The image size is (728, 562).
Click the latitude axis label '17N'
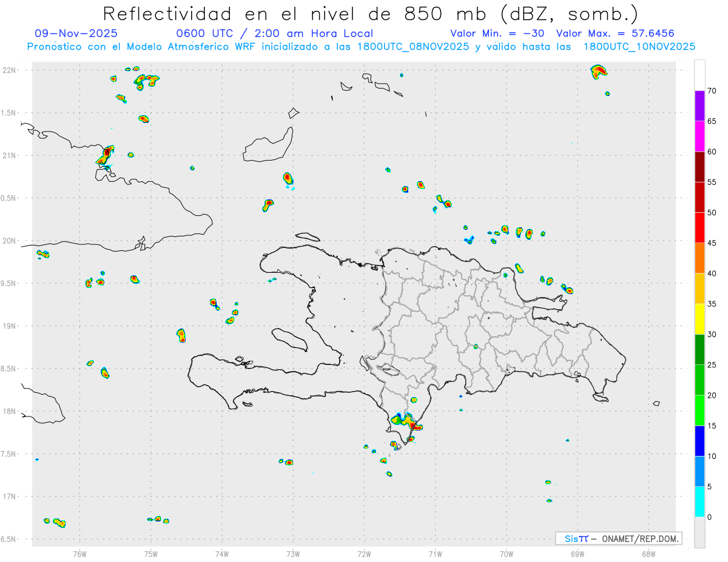click(x=10, y=497)
